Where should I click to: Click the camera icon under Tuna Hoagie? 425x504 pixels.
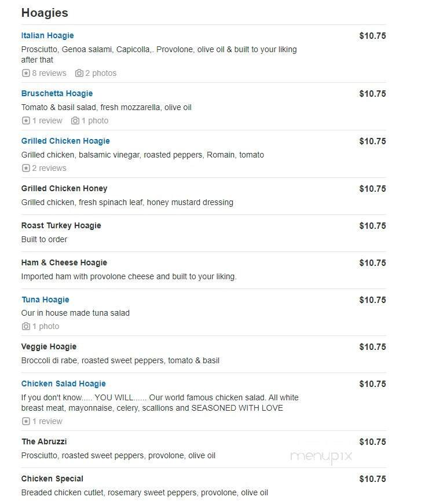click(x=25, y=326)
